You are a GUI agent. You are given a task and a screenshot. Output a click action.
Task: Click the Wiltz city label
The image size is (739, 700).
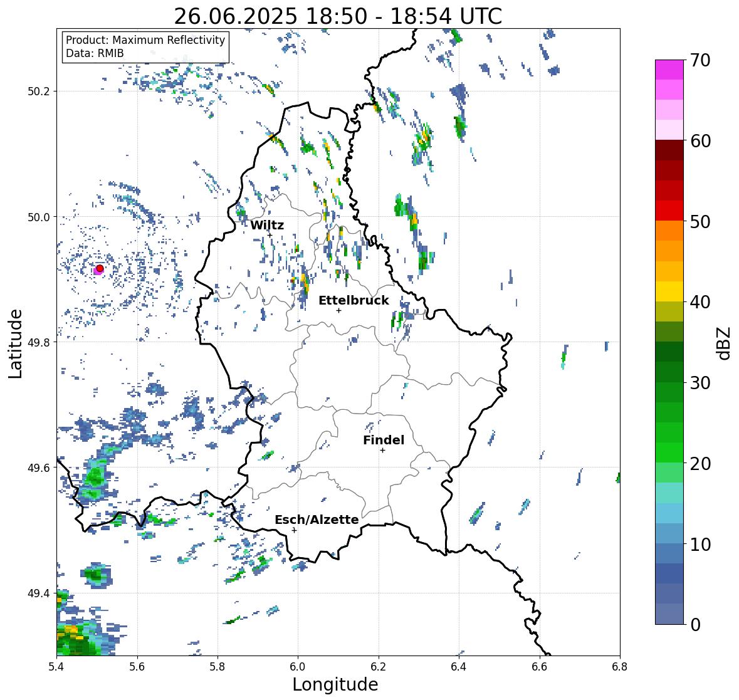pos(267,225)
